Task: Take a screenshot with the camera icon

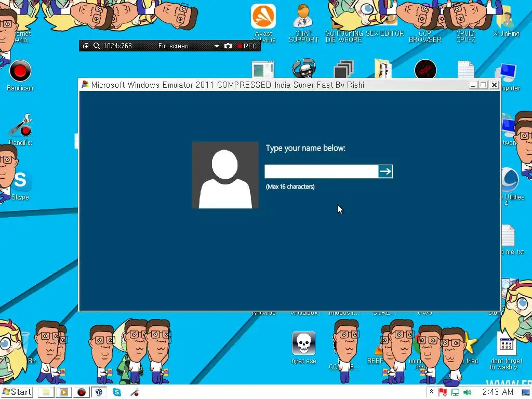Action: coord(228,46)
